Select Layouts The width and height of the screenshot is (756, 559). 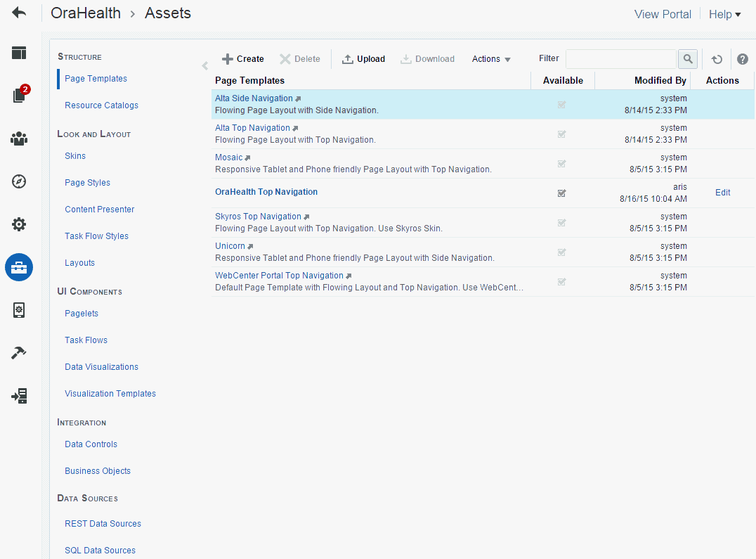click(x=79, y=262)
